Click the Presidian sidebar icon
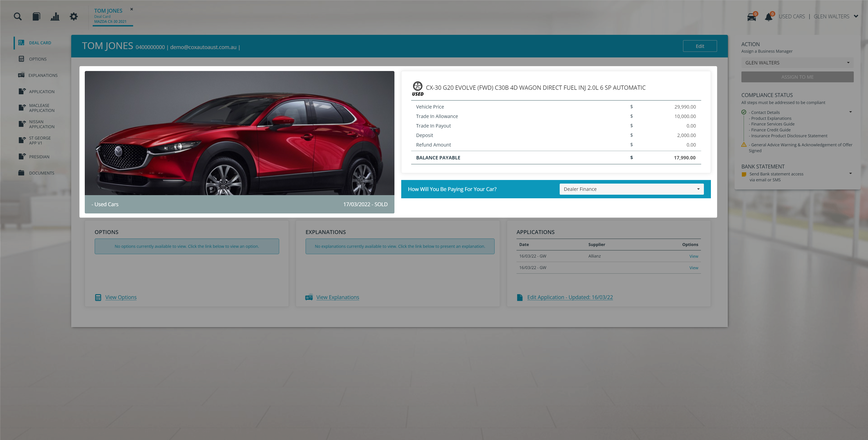 click(22, 156)
